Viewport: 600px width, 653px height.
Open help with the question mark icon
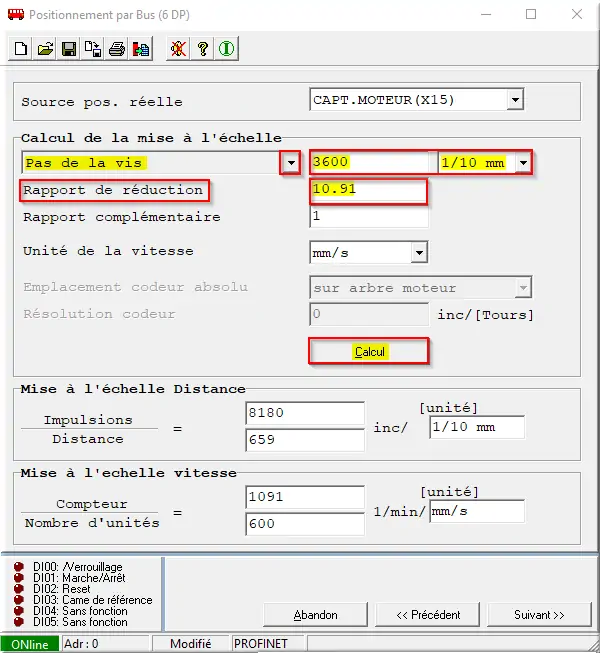click(x=202, y=49)
